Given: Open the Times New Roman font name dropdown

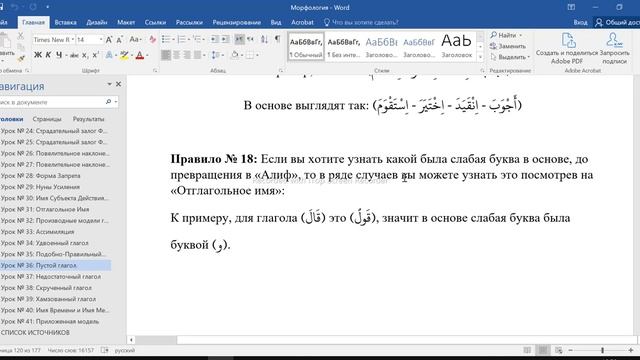Looking at the screenshot, I should click(x=73, y=40).
